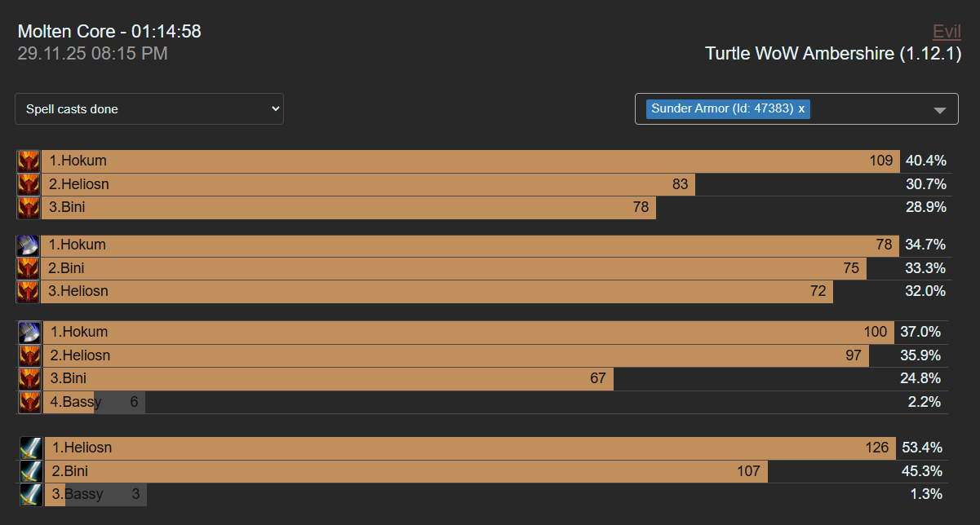The width and height of the screenshot is (980, 525).
Task: Click the 53.4% value
Action: point(922,448)
